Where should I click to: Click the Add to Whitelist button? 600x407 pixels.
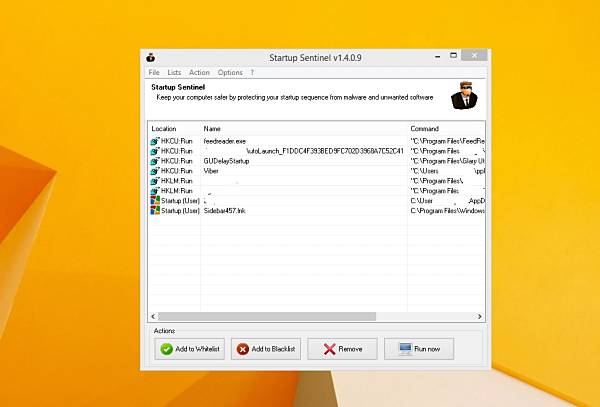coord(189,349)
